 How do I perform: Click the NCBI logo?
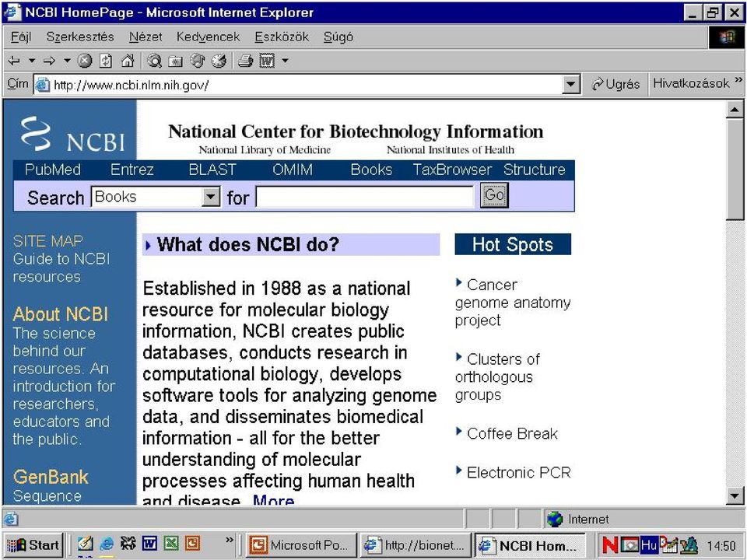tap(72, 135)
